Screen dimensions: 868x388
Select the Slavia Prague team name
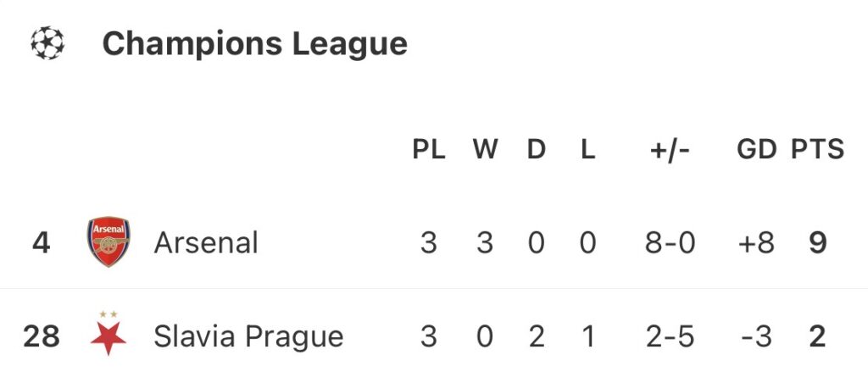(x=248, y=336)
